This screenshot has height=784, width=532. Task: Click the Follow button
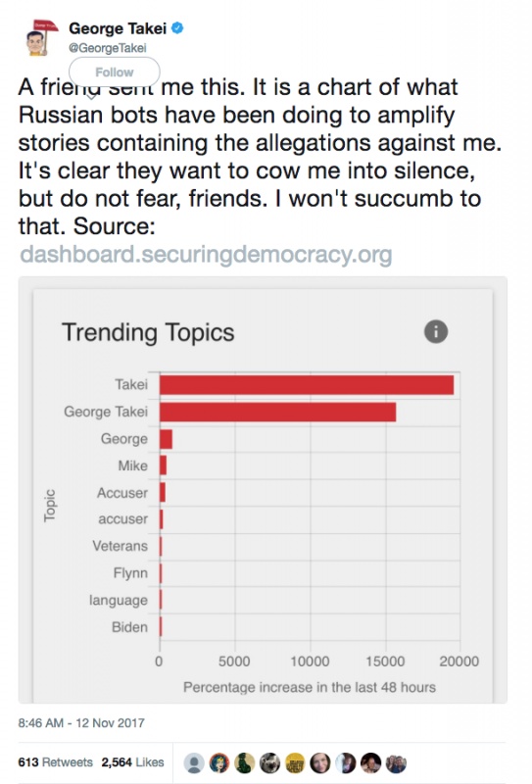[115, 72]
